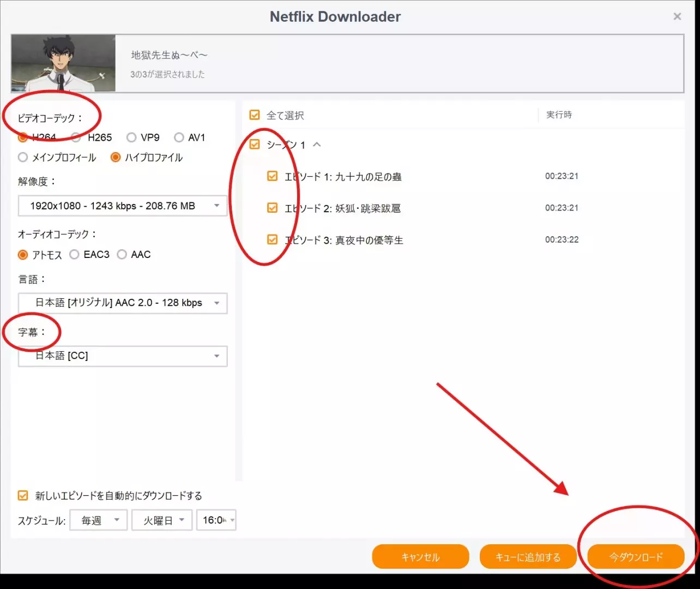Uncheck エピソード 2: 妖狐·跳梁跋扈
The width and height of the screenshot is (700, 589).
273,208
